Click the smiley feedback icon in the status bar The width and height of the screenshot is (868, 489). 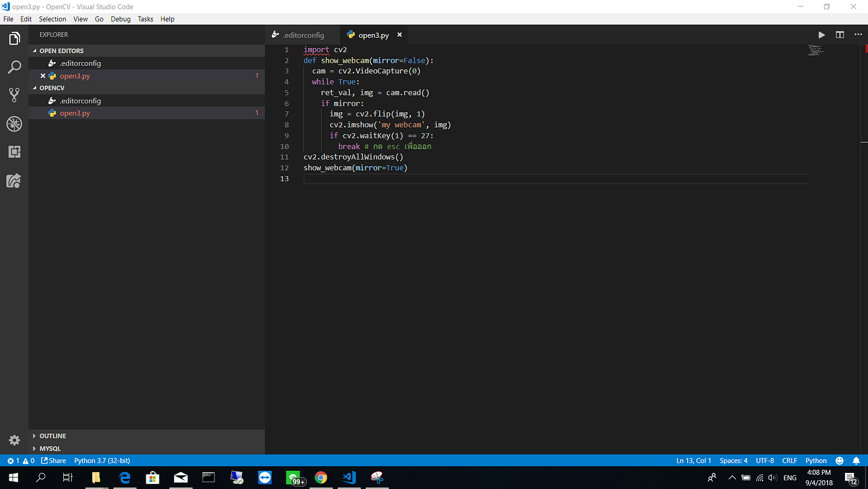[x=839, y=460]
